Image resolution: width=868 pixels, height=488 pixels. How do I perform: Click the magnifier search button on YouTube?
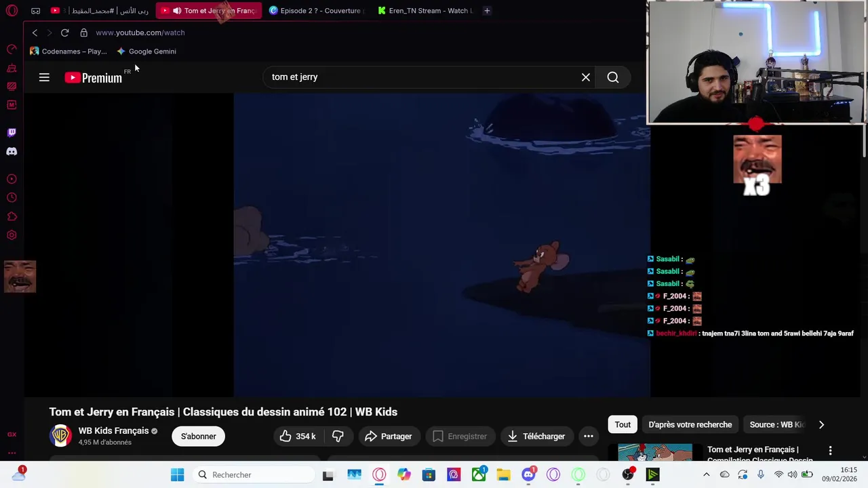tap(612, 77)
